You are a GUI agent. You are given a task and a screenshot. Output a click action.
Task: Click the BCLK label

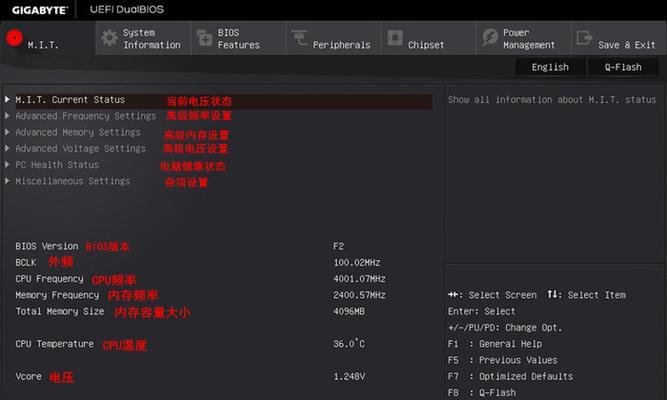pyautogui.click(x=26, y=263)
